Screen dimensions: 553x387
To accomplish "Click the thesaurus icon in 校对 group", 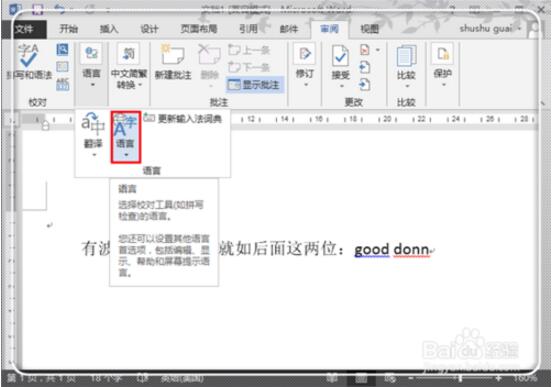I will pos(62,67).
